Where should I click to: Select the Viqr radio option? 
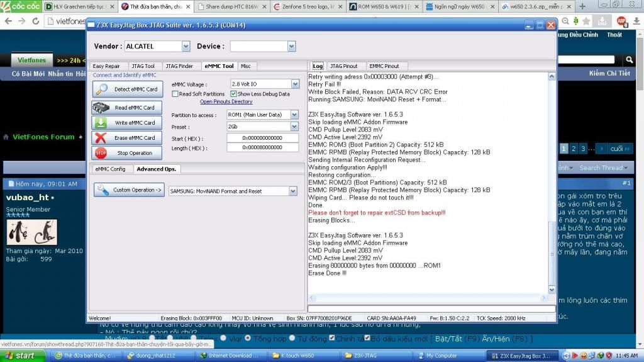point(223,338)
